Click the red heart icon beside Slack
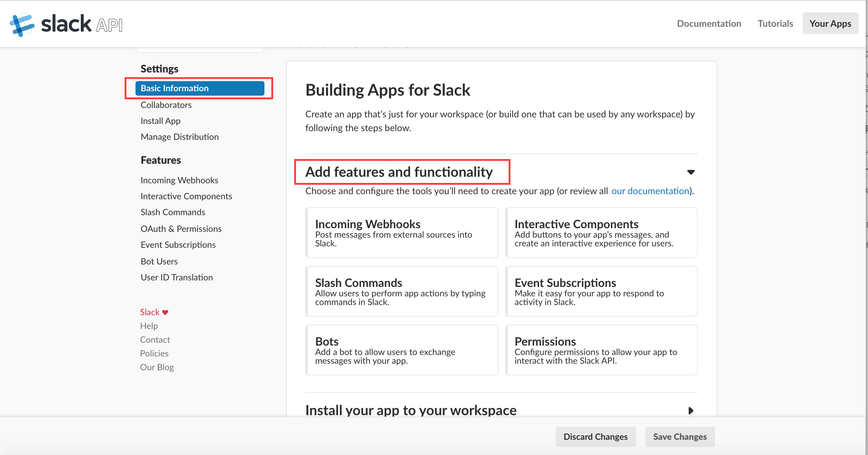The image size is (868, 455). (165, 312)
